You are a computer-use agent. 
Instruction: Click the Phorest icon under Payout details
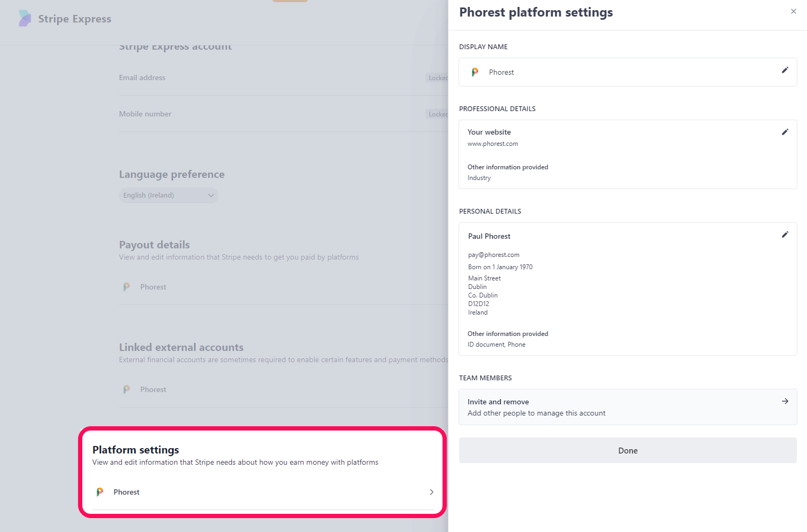tap(126, 287)
